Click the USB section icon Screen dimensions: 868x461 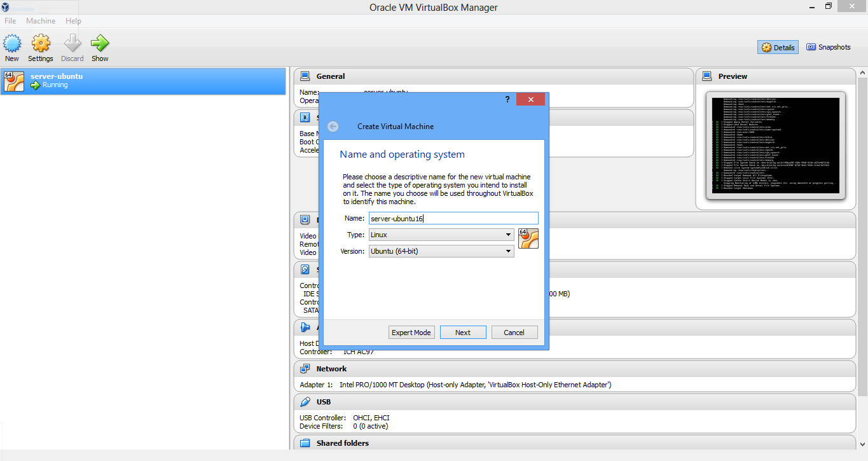[305, 402]
